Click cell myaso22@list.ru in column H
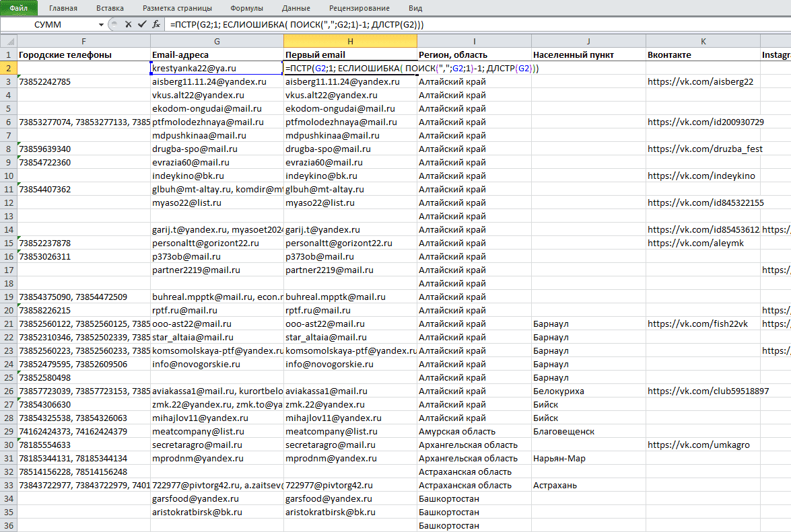791x532 pixels. (350, 202)
